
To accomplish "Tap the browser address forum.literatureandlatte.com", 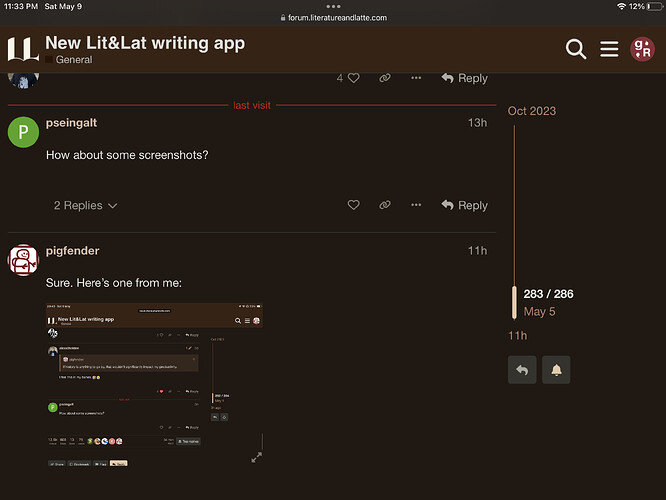I will 333,18.
